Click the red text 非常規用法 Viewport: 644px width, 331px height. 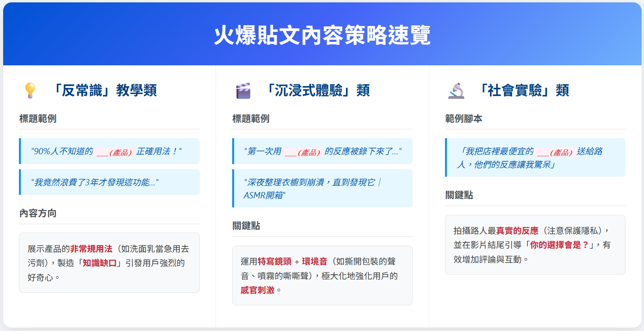click(x=91, y=249)
